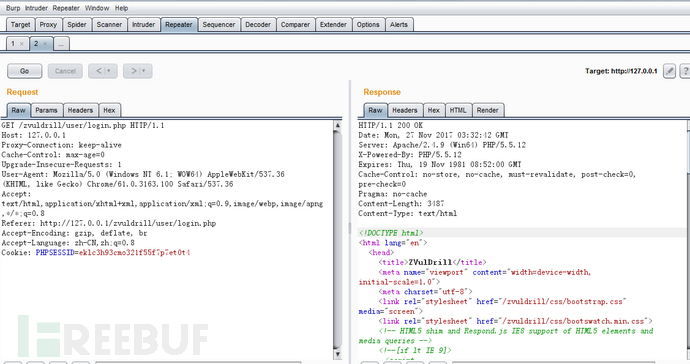Open the response Headers tab

point(404,110)
